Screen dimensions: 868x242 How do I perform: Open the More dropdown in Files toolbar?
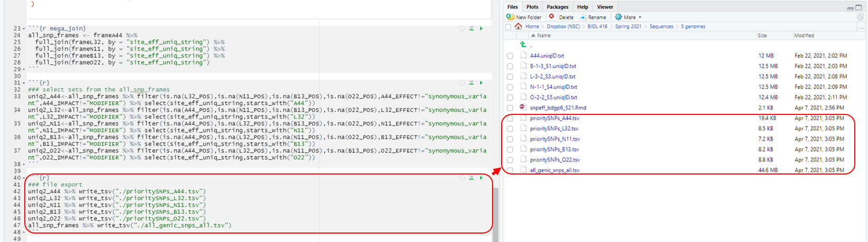pos(632,17)
